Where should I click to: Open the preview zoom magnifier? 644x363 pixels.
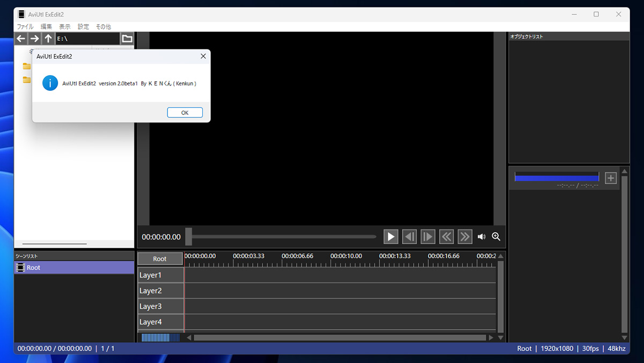click(496, 237)
